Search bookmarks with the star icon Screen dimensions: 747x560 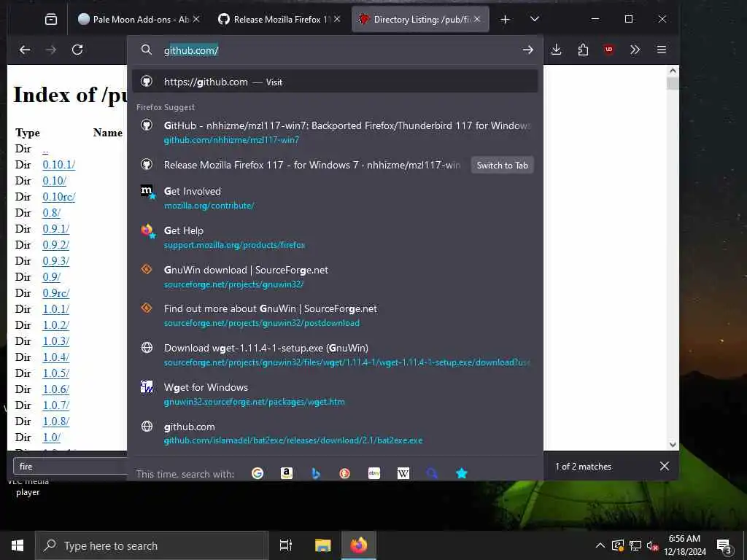point(461,473)
